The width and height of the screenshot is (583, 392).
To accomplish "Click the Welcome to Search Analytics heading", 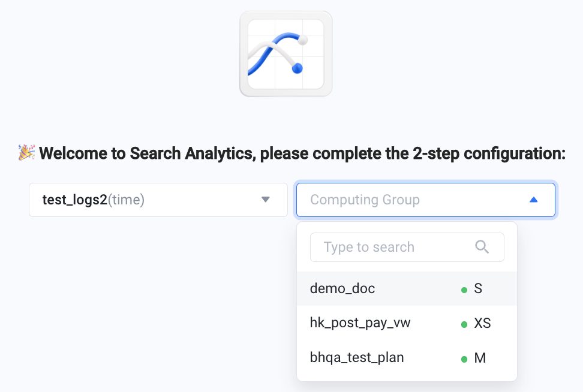I will 302,153.
